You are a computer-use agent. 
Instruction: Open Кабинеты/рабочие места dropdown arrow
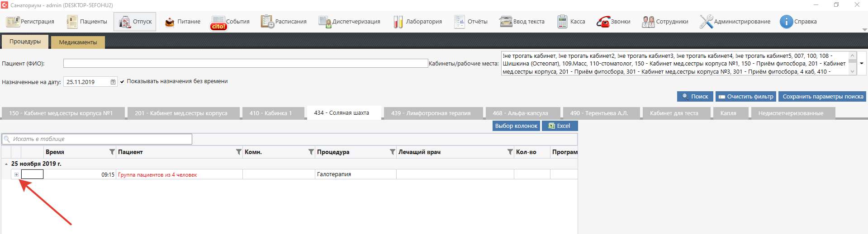pyautogui.click(x=861, y=63)
